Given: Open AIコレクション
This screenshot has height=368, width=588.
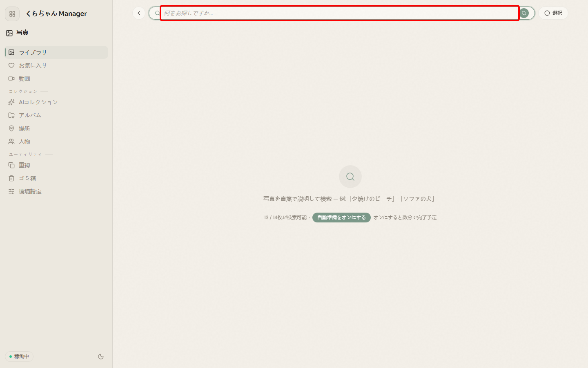Looking at the screenshot, I should tap(56, 102).
